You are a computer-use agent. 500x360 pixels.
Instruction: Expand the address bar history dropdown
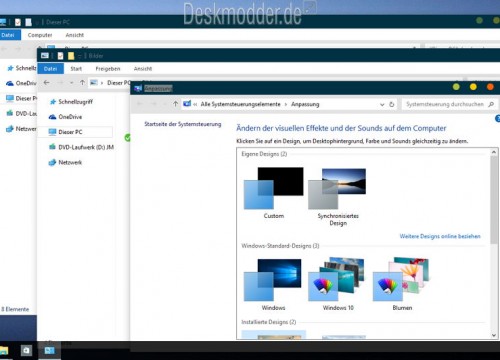click(382, 104)
